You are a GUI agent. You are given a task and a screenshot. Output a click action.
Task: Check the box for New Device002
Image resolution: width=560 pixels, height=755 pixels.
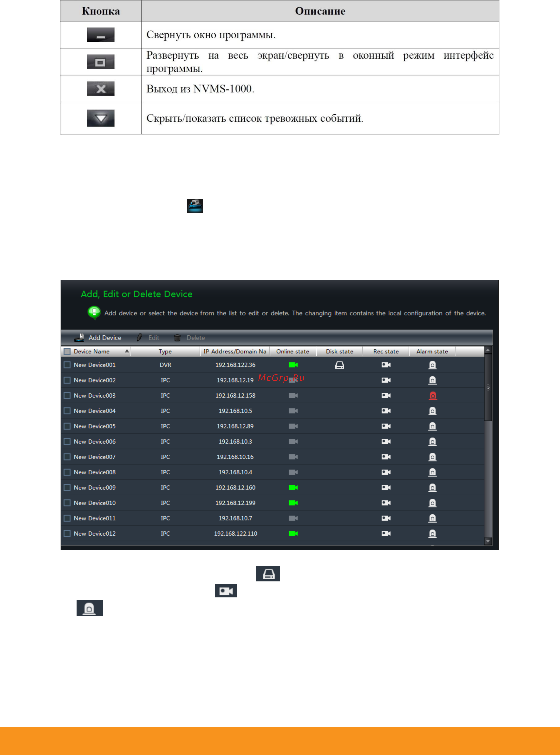[67, 380]
